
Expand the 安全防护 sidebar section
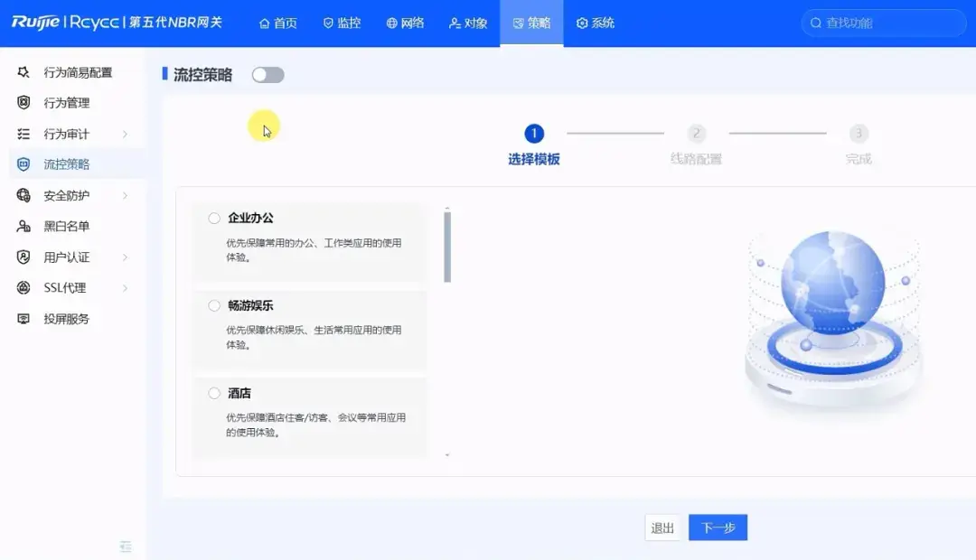[63, 195]
